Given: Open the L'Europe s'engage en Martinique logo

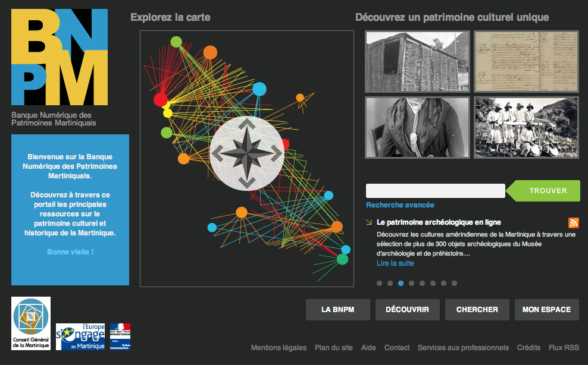Looking at the screenshot, I should point(80,336).
